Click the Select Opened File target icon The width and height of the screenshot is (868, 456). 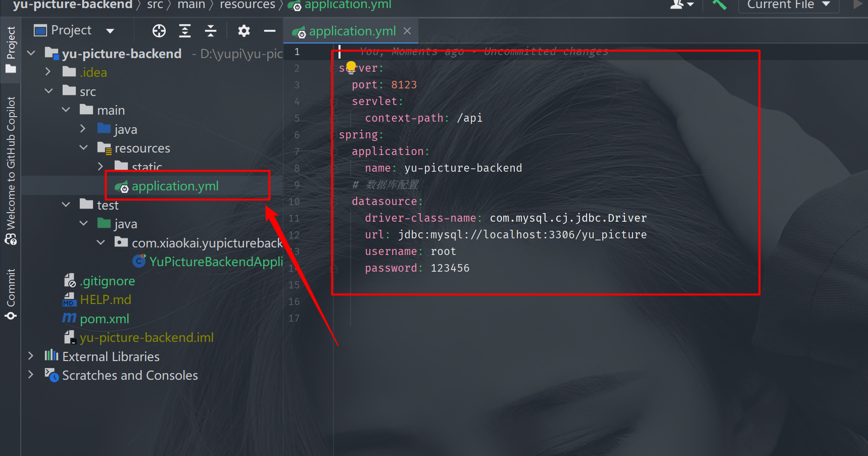159,31
